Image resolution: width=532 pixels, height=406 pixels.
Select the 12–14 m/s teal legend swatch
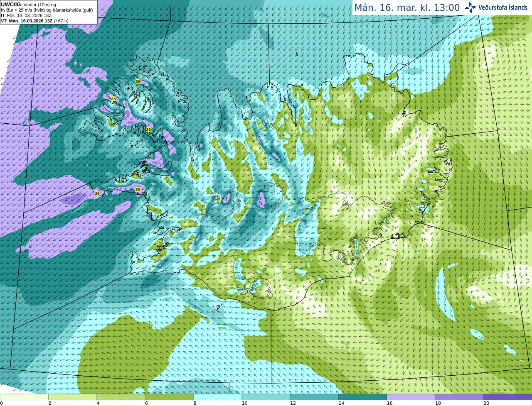[x=314, y=397]
